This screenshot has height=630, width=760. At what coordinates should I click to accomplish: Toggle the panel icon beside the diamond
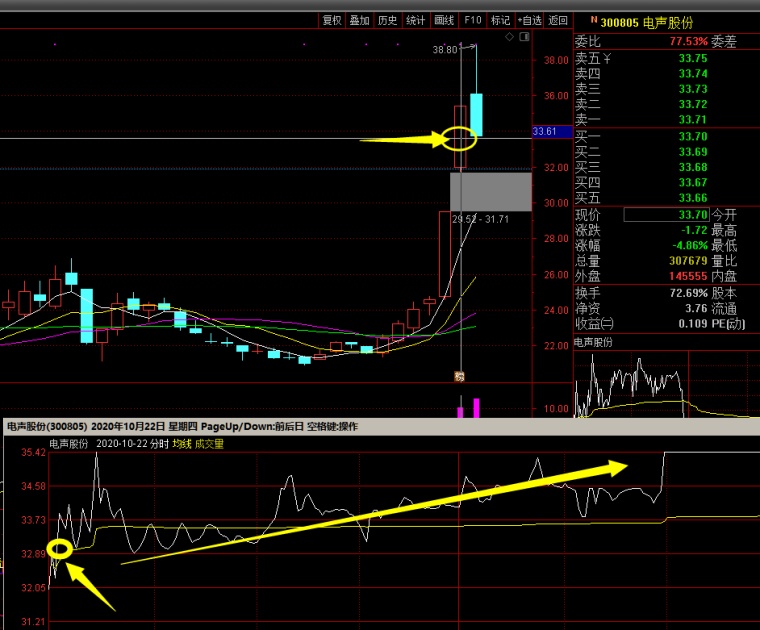(x=524, y=37)
